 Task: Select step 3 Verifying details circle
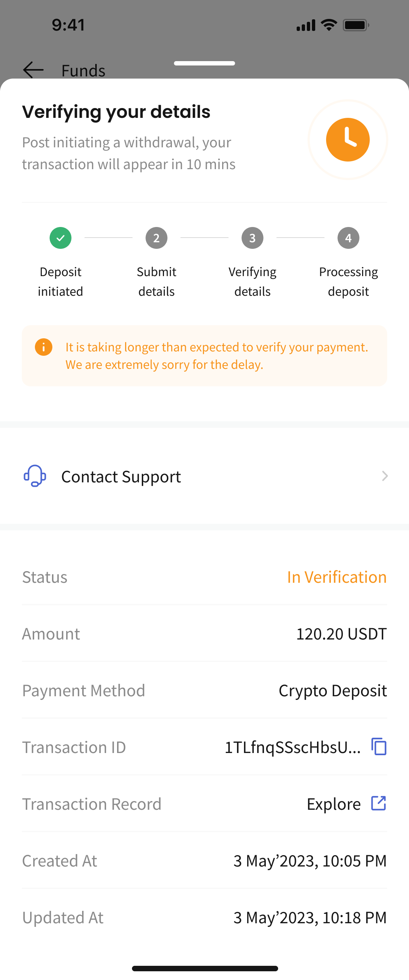point(252,238)
